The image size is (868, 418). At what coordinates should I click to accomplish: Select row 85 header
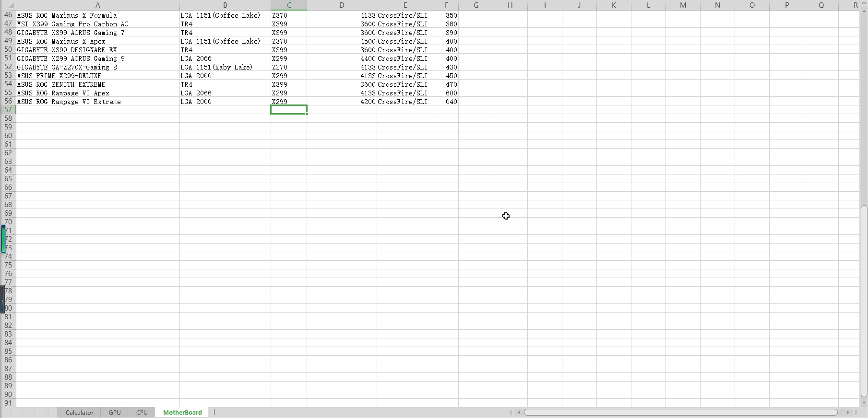(8, 351)
